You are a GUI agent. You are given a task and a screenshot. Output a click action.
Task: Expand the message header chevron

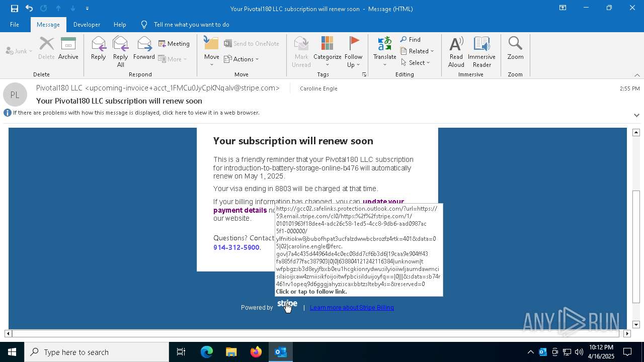coord(636,115)
